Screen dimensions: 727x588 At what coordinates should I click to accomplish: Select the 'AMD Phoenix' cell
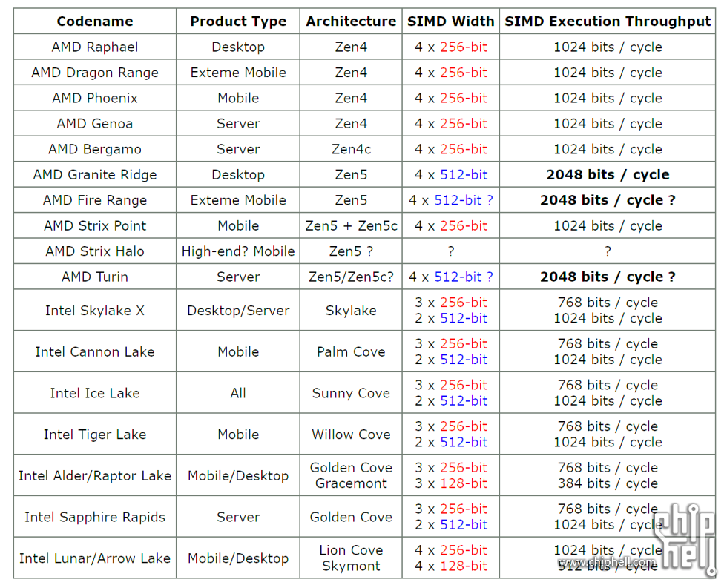pyautogui.click(x=95, y=98)
